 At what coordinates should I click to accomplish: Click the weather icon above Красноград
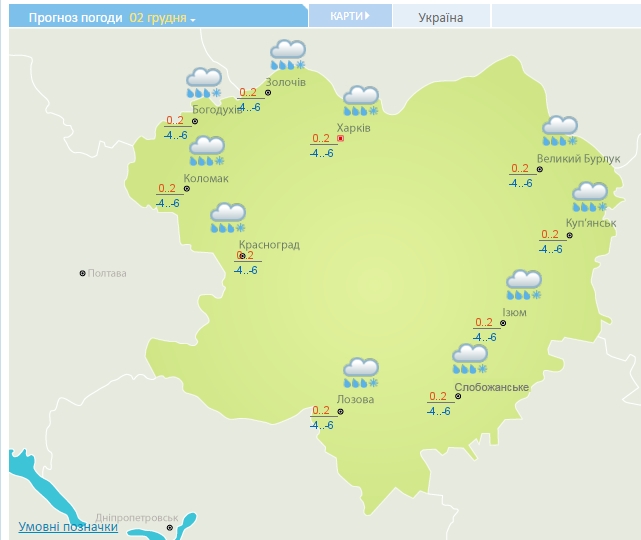pos(228,217)
